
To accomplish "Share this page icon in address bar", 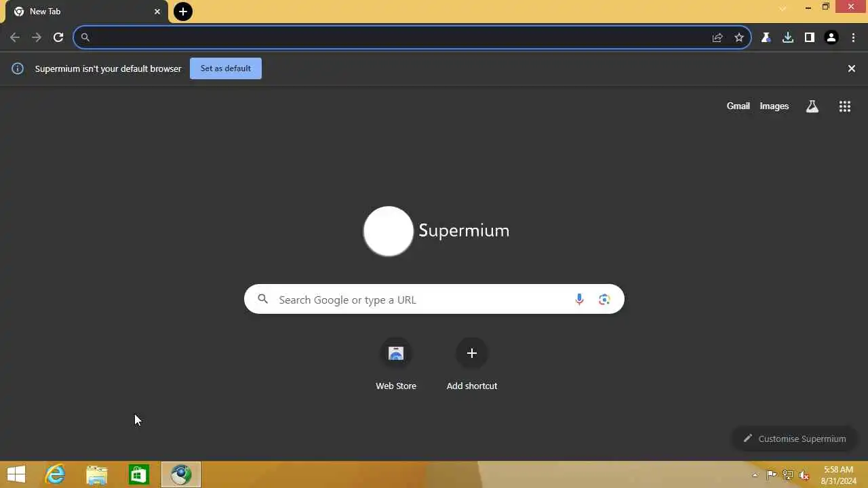I will 717,37.
